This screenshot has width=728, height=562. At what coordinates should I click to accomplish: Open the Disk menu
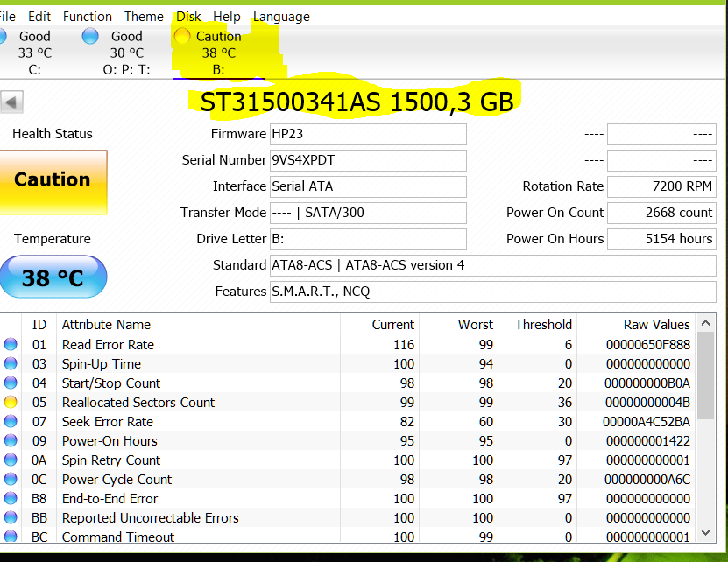tap(188, 17)
